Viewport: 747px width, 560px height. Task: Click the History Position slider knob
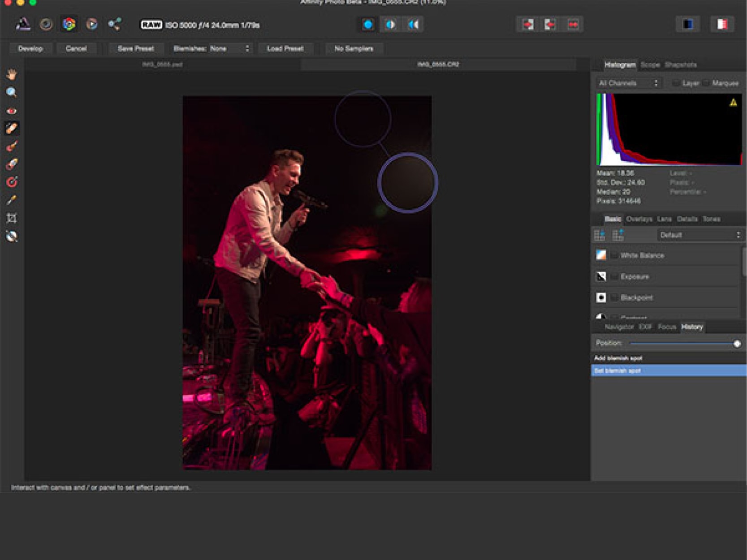coord(737,344)
